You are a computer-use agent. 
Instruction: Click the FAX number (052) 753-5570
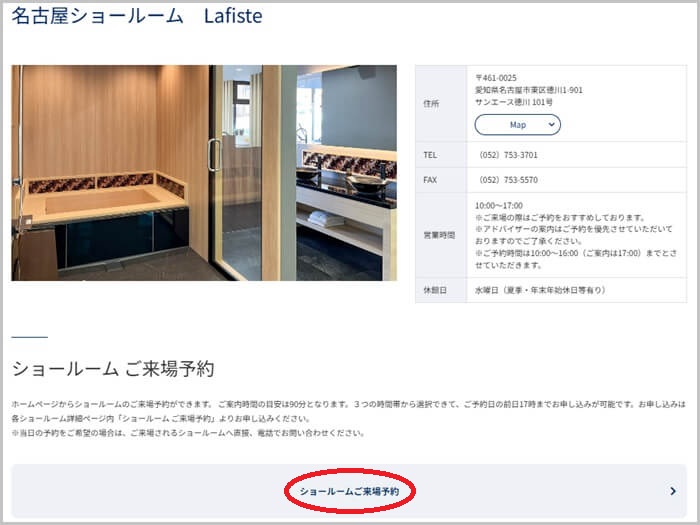tap(509, 180)
